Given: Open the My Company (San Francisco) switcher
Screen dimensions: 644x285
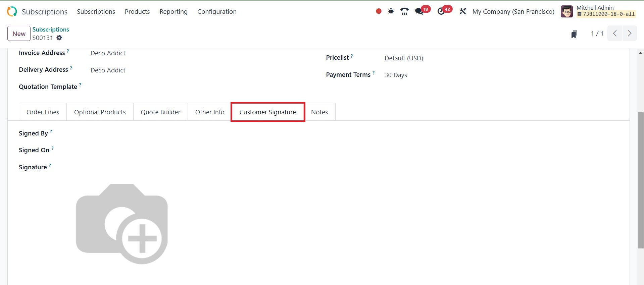Looking at the screenshot, I should (513, 11).
